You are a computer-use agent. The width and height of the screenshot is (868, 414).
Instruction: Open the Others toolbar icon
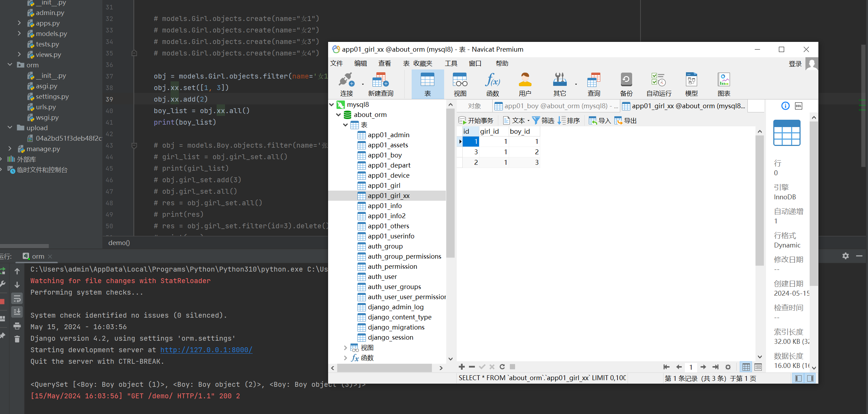(x=560, y=84)
